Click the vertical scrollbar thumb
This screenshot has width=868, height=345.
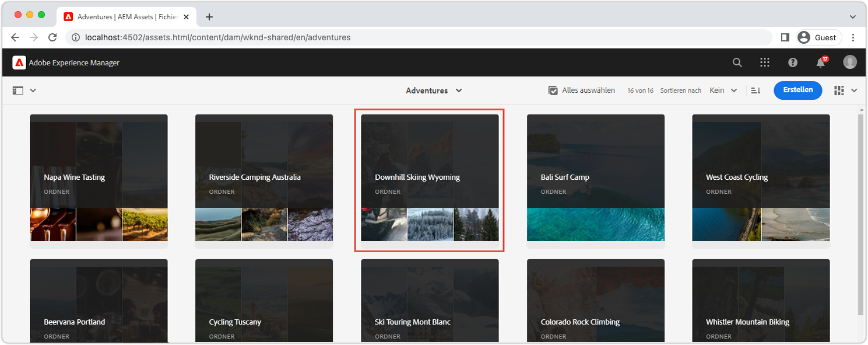point(861,215)
